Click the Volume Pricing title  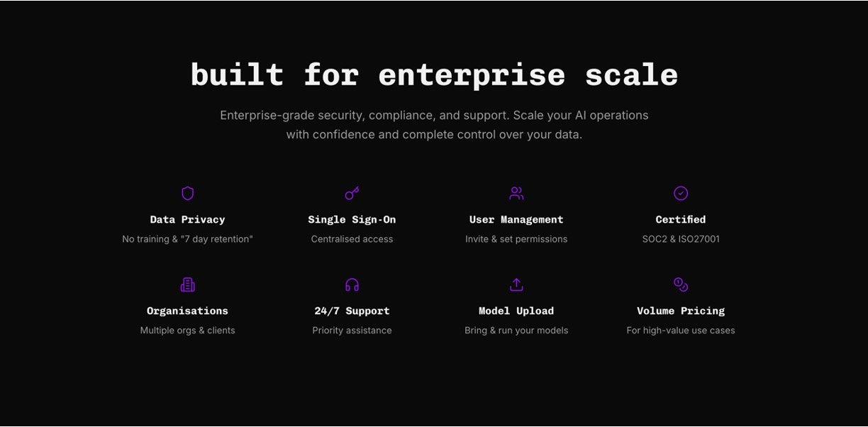click(681, 311)
